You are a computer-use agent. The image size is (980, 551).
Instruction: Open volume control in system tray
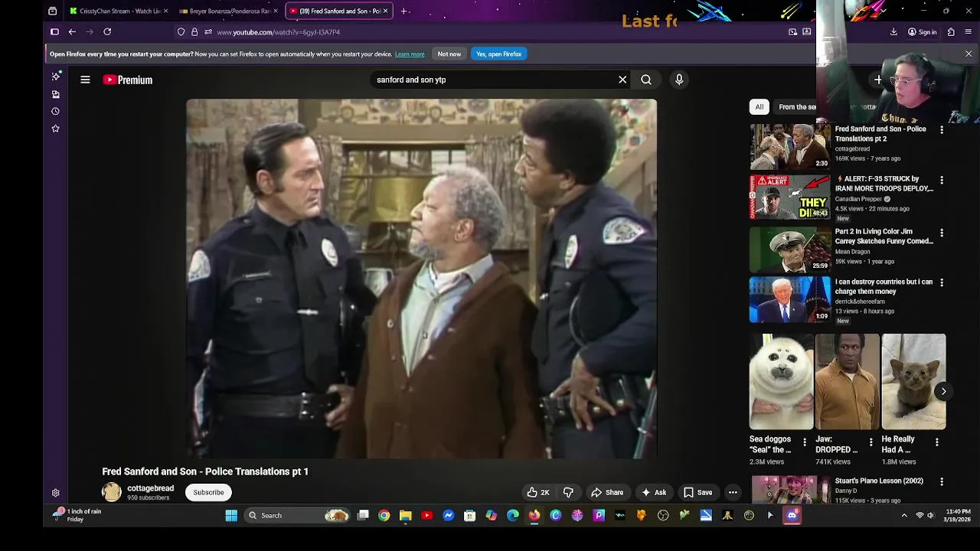(x=931, y=516)
